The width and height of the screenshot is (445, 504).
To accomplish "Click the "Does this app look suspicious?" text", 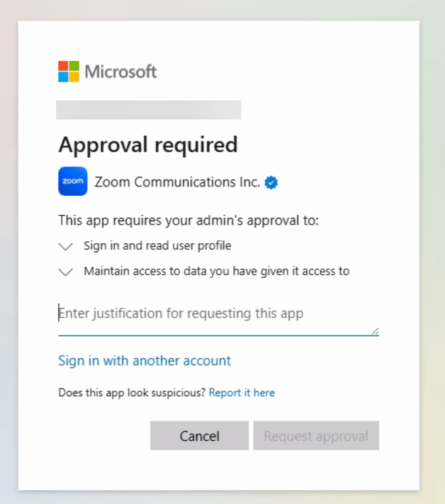I will 132,393.
